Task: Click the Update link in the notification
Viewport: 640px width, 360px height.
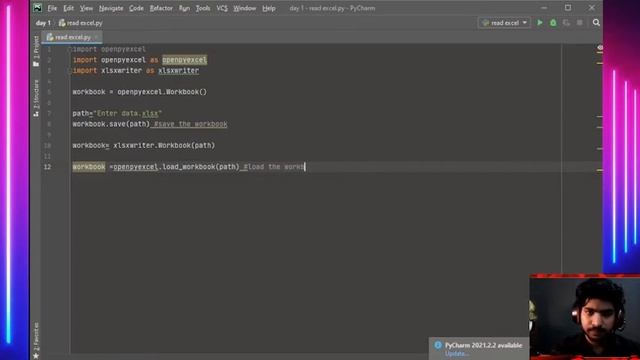Action: click(457, 353)
